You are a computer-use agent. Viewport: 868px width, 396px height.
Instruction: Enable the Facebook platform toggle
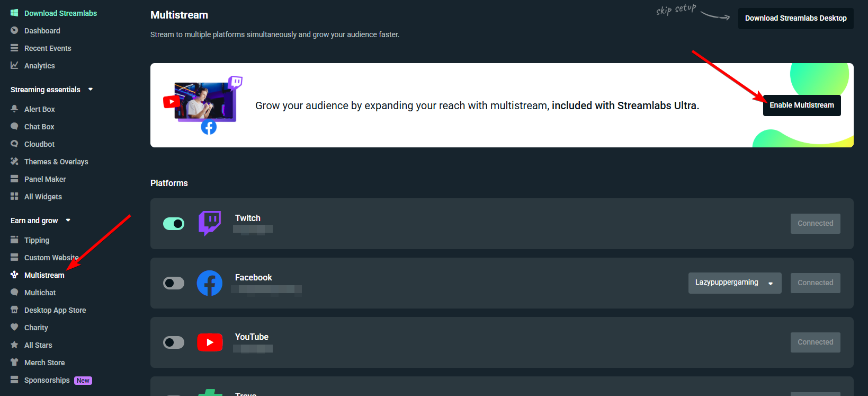click(174, 283)
